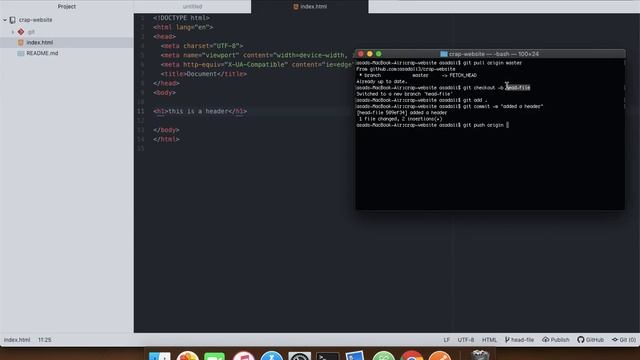Viewport: 640px width, 360px height.
Task: Click the red git folder icon
Action: pos(21,32)
